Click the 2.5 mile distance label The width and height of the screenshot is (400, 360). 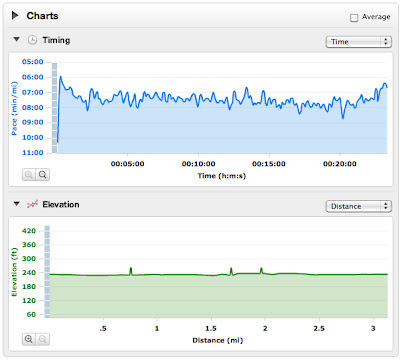point(319,328)
